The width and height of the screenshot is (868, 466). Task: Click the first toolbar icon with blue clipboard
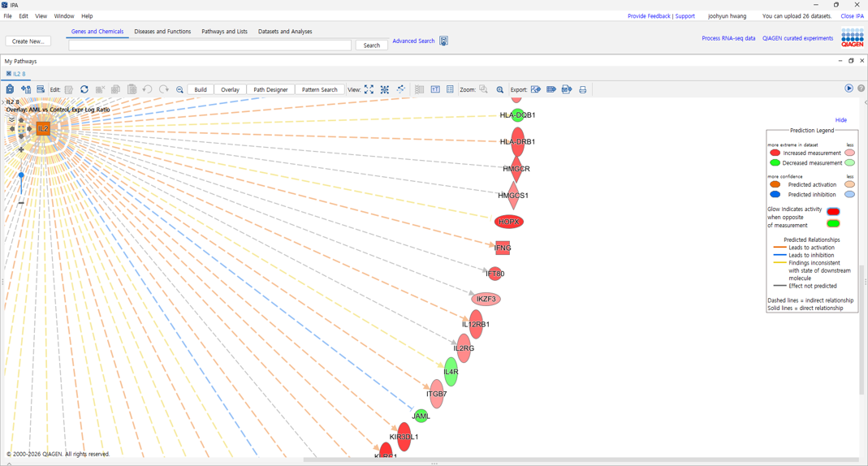tap(10, 89)
